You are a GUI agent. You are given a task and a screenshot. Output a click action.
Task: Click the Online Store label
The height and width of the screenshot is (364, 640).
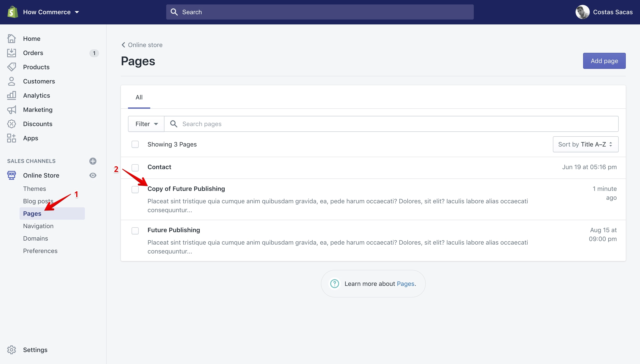[x=41, y=175]
